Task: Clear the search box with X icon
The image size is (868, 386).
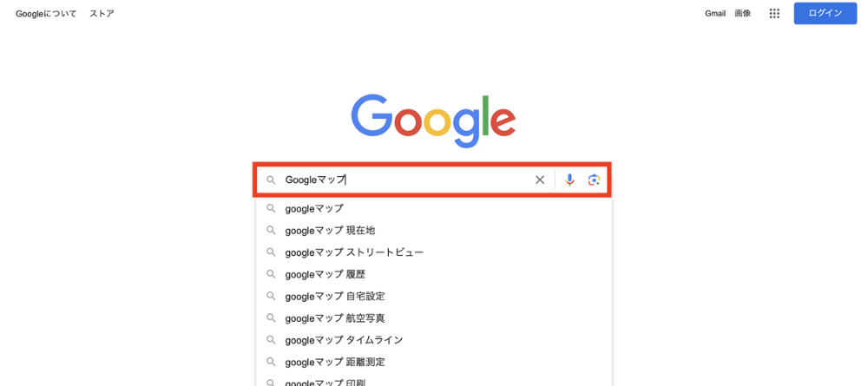Action: point(540,180)
